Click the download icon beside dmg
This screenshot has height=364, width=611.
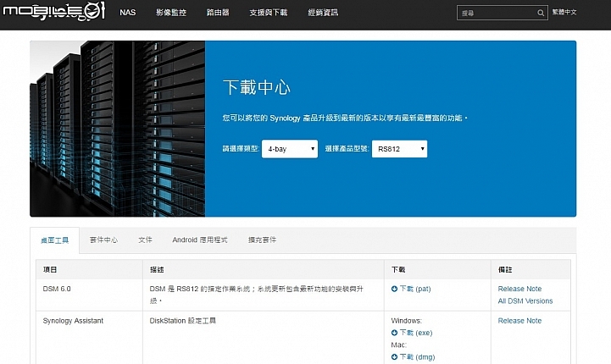[394, 357]
